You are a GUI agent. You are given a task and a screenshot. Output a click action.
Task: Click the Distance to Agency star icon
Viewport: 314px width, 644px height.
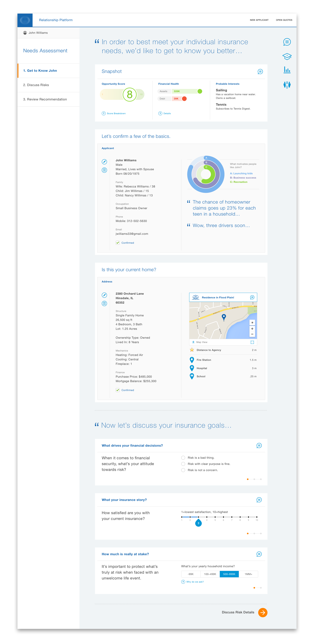192,350
